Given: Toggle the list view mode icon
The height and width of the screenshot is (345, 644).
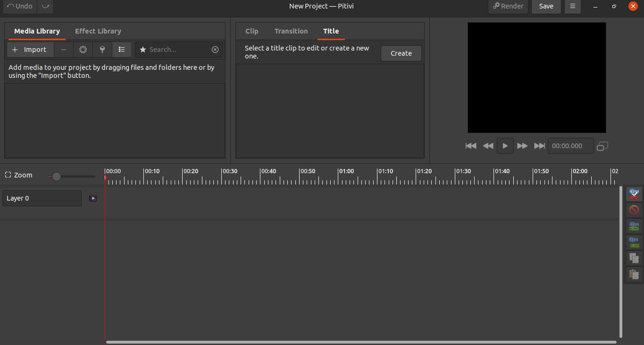Looking at the screenshot, I should coord(122,50).
